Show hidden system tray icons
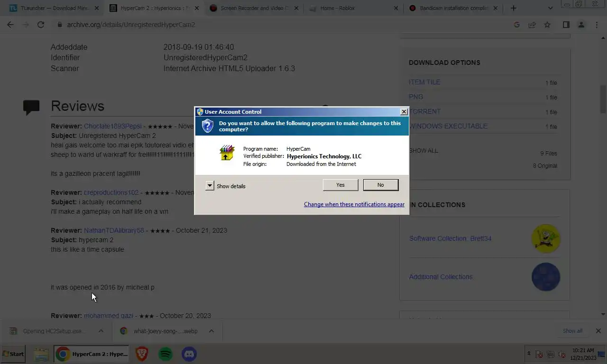The height and width of the screenshot is (364, 607). [x=529, y=354]
